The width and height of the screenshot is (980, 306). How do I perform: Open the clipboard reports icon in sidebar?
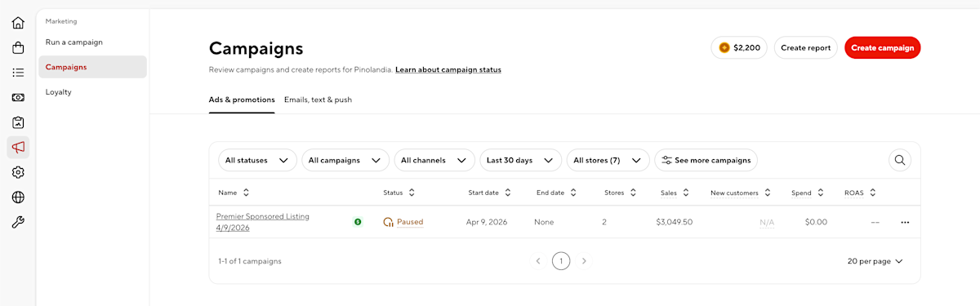coord(18,122)
